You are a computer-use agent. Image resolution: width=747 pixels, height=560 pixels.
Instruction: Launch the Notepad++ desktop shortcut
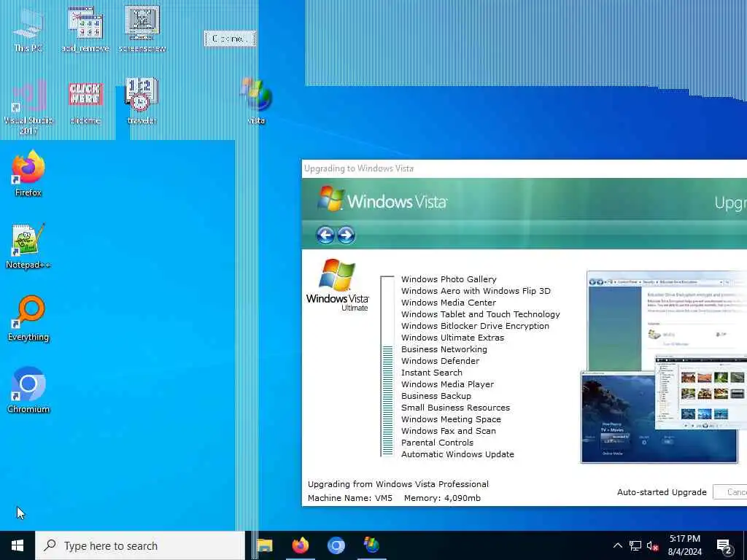(28, 246)
